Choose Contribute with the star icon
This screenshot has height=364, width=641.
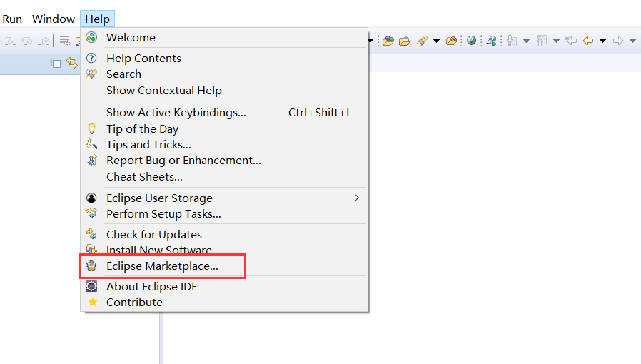[224, 303]
